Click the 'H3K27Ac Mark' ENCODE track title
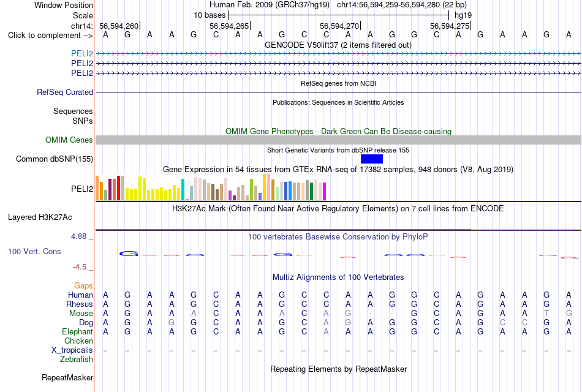Image resolution: width=582 pixels, height=392 pixels. [338, 209]
